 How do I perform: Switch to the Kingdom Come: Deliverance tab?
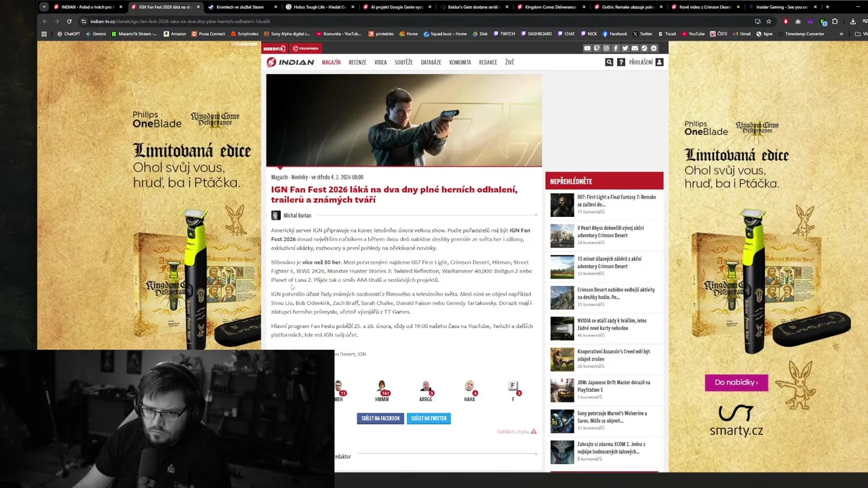coord(550,7)
